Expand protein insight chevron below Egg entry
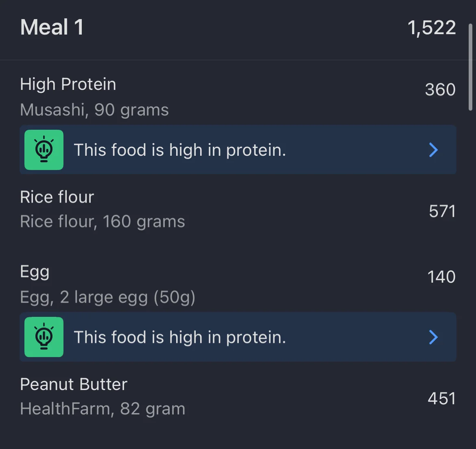476x449 pixels. 433,337
